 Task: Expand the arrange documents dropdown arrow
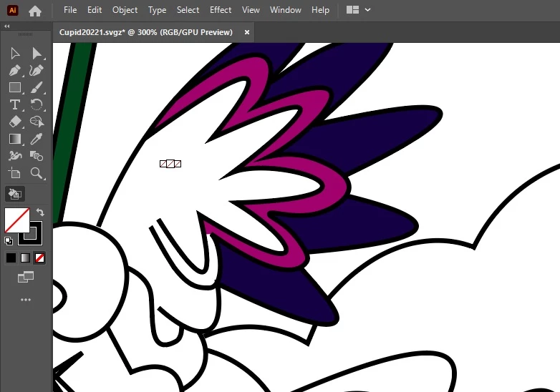tap(368, 10)
